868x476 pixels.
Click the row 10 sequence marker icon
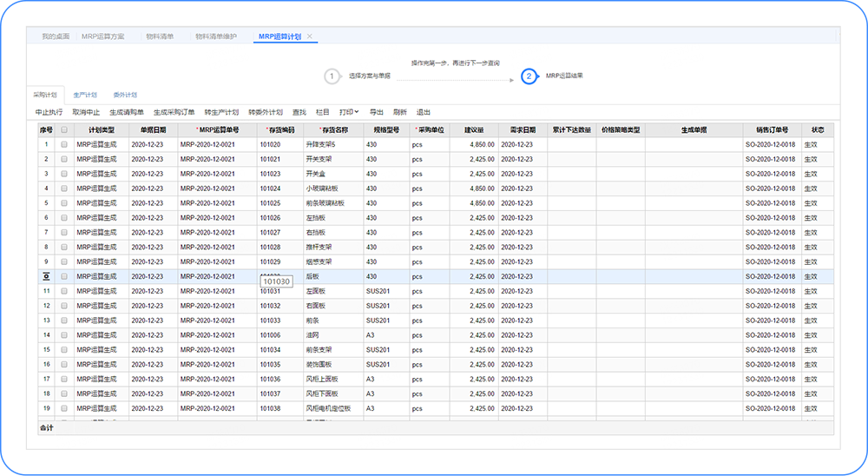(46, 276)
